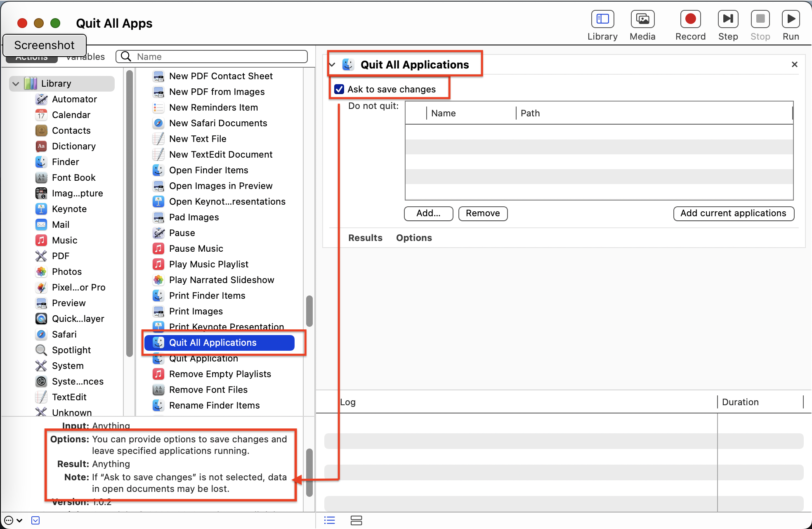Viewport: 812px width, 529px height.
Task: Toggle description panel checkbox icon at bottom left
Action: coord(35,520)
